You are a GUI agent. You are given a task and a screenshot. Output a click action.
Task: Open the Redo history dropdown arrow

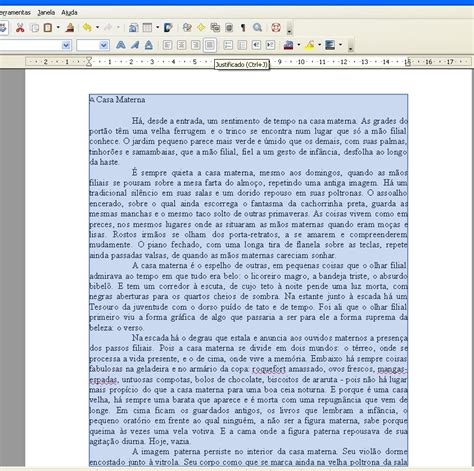118,28
